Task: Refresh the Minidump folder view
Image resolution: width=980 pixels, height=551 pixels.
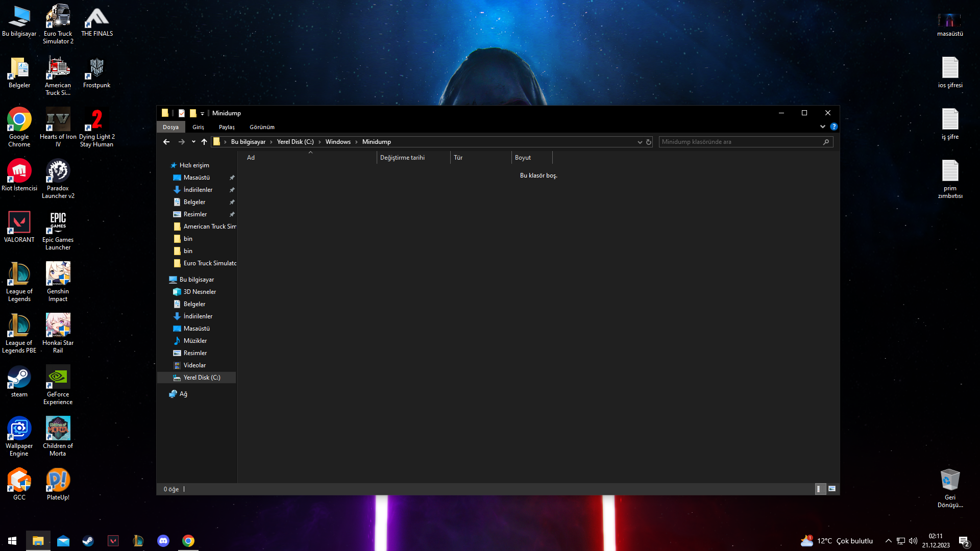Action: pos(649,142)
